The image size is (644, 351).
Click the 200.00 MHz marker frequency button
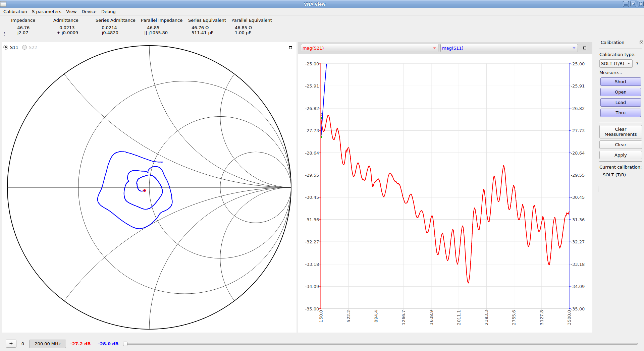click(48, 344)
